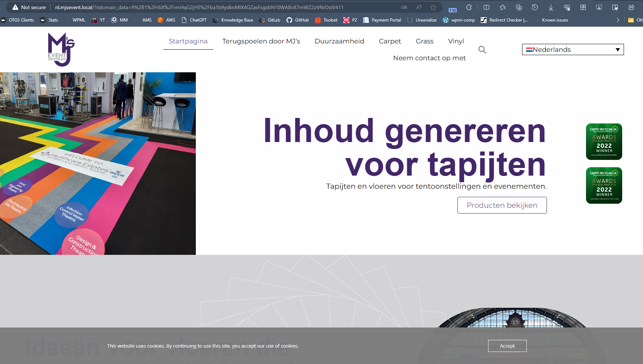Click the hero exhibition carpet photo
The height and width of the screenshot is (364, 643).
tap(98, 164)
